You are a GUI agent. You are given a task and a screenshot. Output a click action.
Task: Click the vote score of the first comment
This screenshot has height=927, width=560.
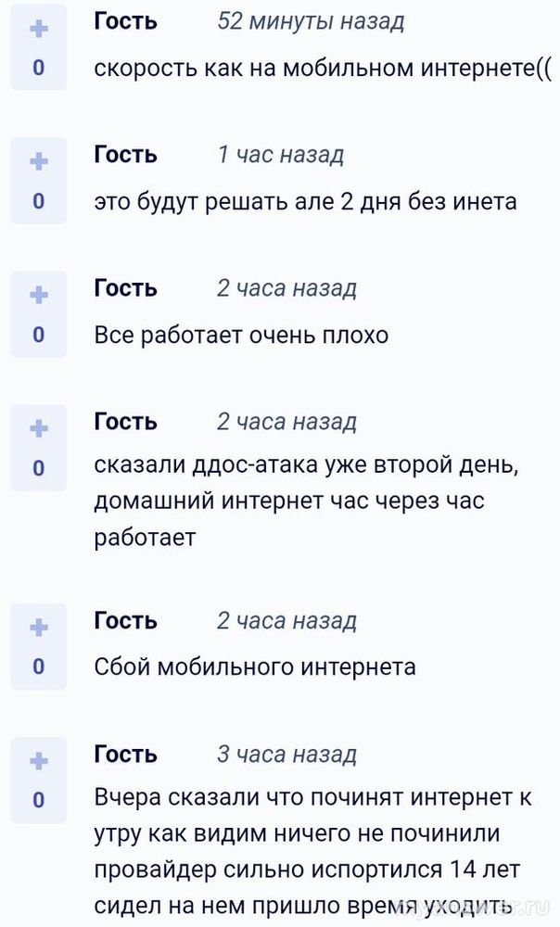[38, 69]
